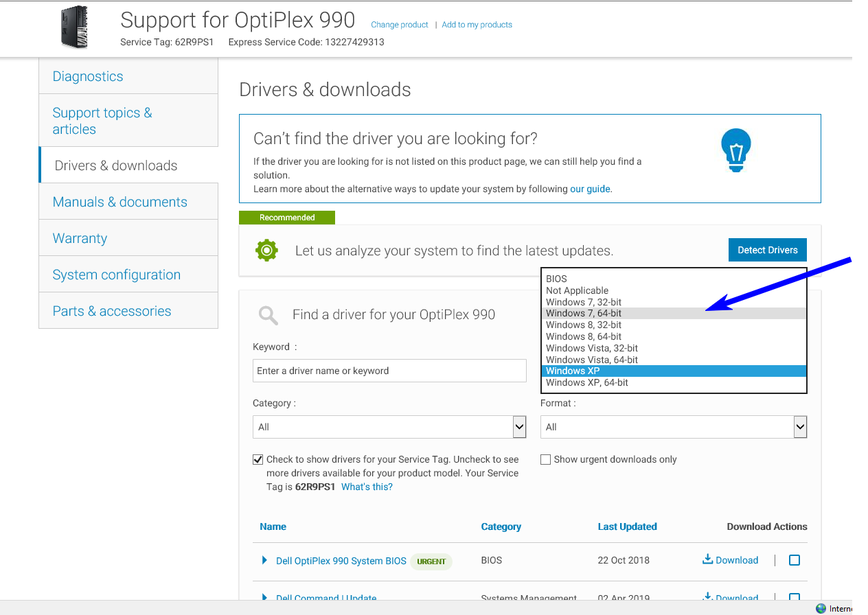Click Add to my products link
868x615 pixels.
click(477, 25)
